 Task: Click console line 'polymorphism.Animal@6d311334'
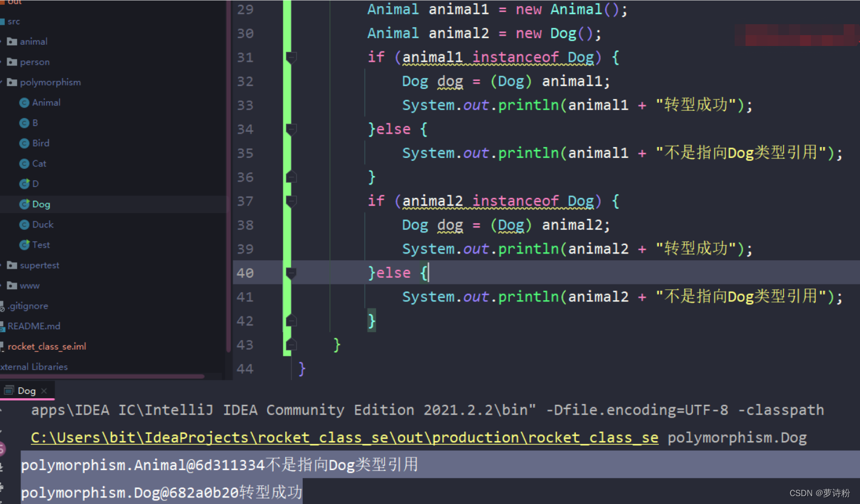tap(143, 465)
